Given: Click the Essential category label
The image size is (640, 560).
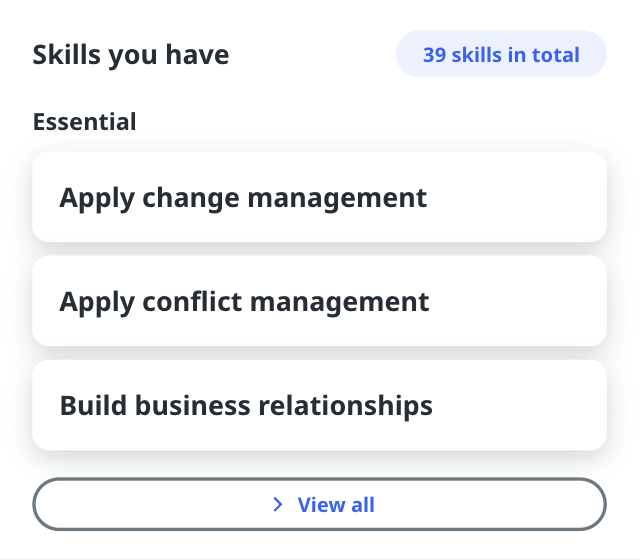Looking at the screenshot, I should 85,122.
